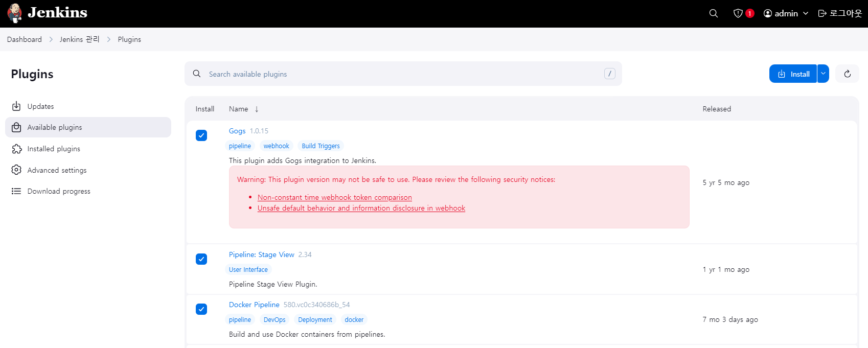868x348 pixels.
Task: Click the Jenkins 관리 breadcrumb
Action: [x=79, y=39]
